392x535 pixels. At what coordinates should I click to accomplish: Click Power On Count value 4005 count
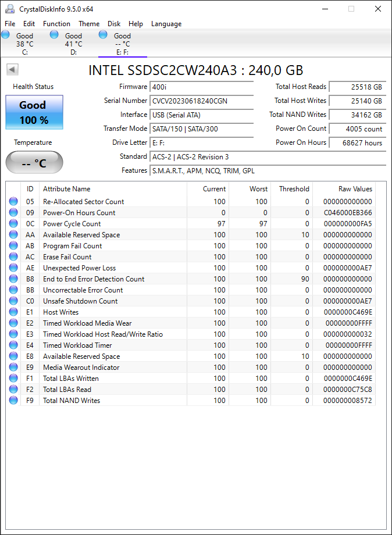tap(358, 129)
